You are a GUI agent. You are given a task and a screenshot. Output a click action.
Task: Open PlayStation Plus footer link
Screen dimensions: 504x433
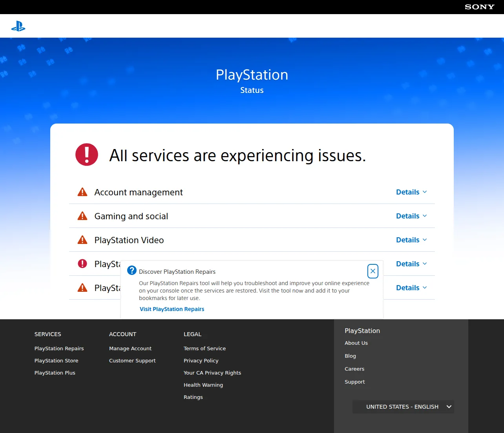tap(55, 373)
